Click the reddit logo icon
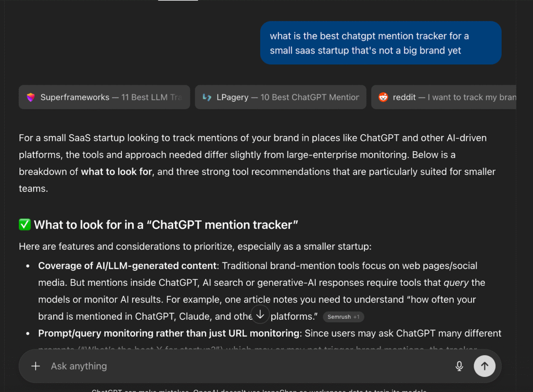Viewport: 533px width, 392px height. 383,97
